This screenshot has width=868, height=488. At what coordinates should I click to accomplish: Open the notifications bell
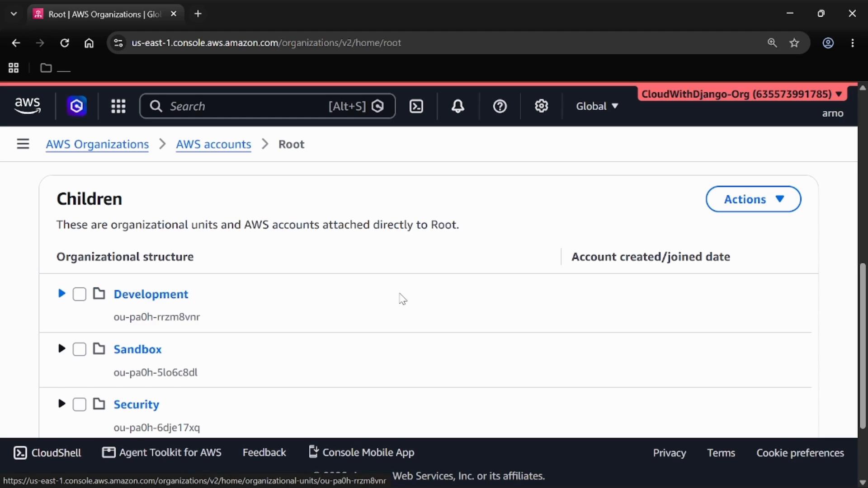[458, 106]
